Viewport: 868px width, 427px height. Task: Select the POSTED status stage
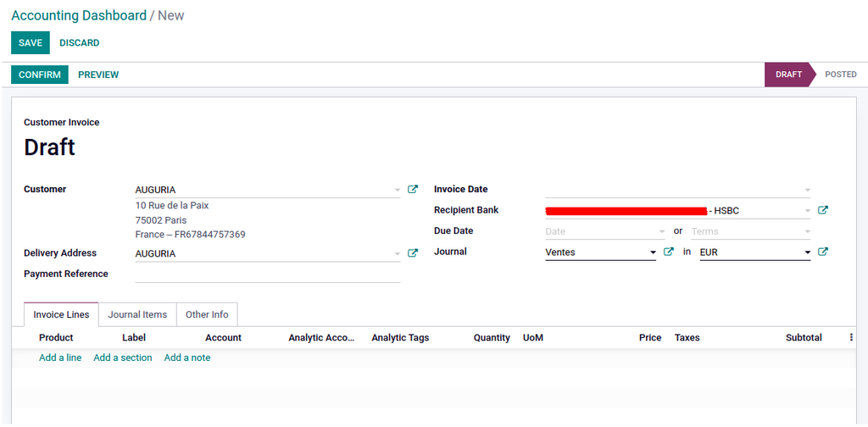point(840,75)
